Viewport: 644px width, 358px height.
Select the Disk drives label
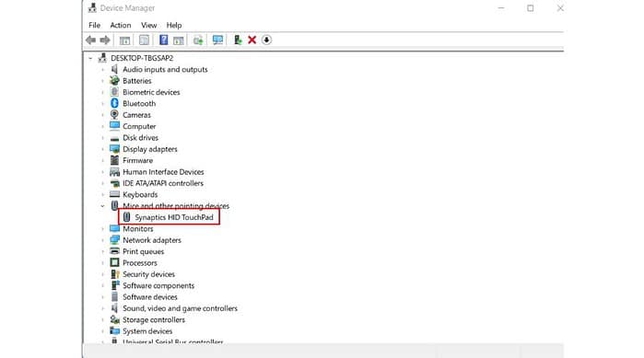pyautogui.click(x=140, y=138)
